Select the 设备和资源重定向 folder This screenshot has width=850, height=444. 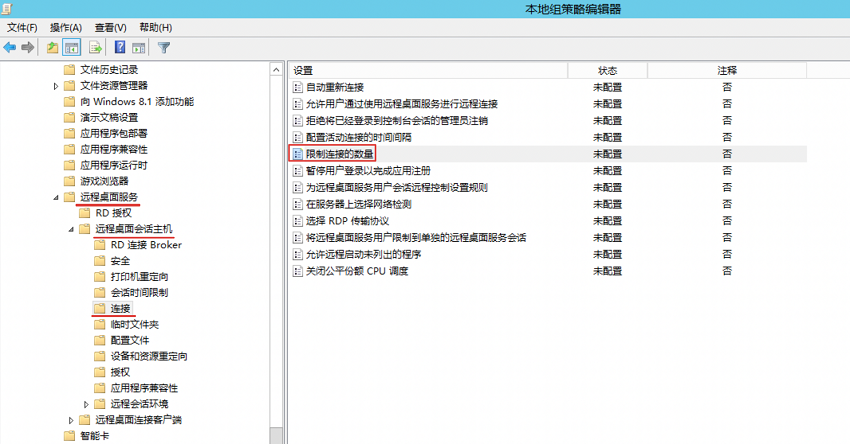[149, 356]
